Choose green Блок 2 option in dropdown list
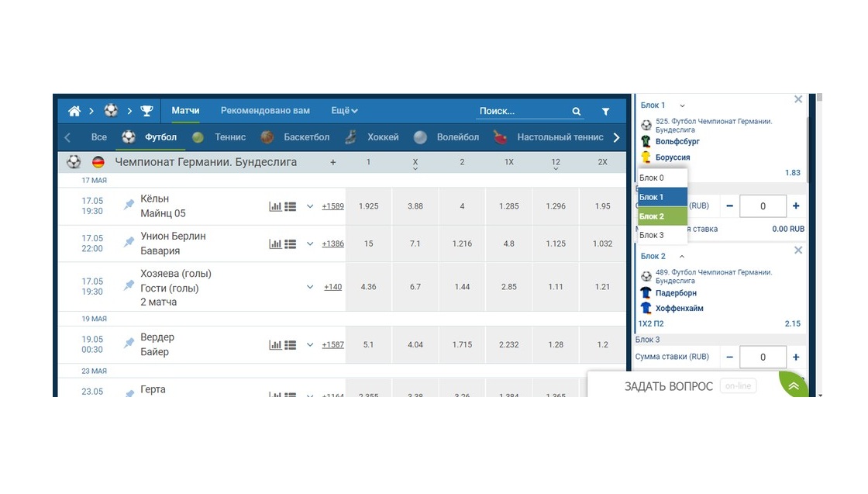Screen dimensions: 868x494 point(663,216)
